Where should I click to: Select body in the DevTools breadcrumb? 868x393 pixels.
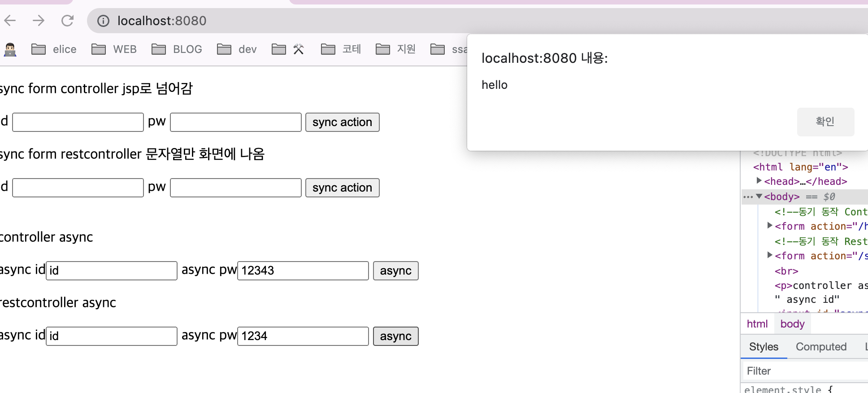click(x=792, y=324)
